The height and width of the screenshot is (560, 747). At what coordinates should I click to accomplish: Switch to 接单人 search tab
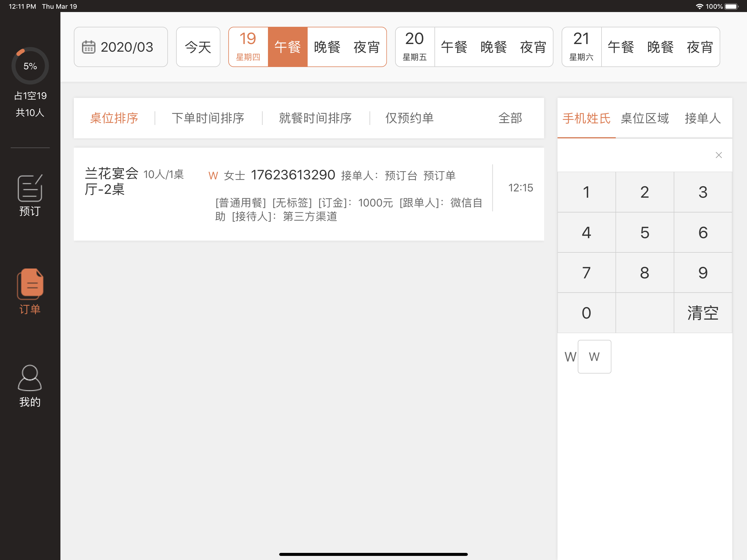pos(702,118)
